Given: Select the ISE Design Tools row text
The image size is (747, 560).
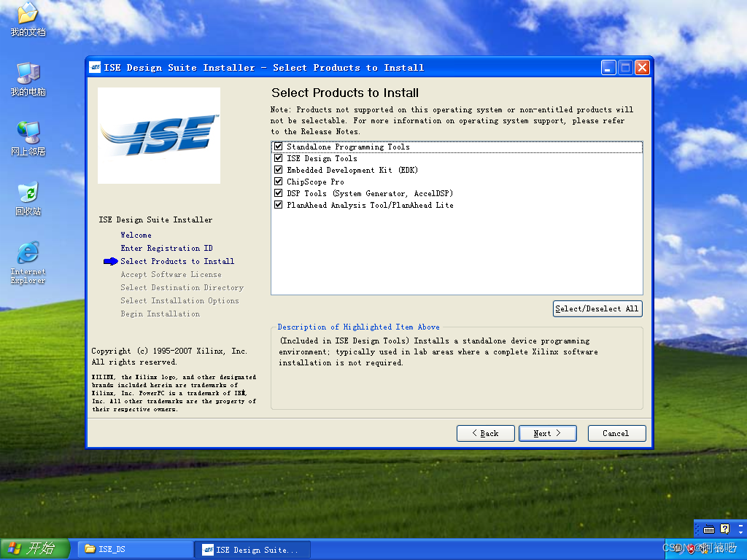Looking at the screenshot, I should point(322,158).
